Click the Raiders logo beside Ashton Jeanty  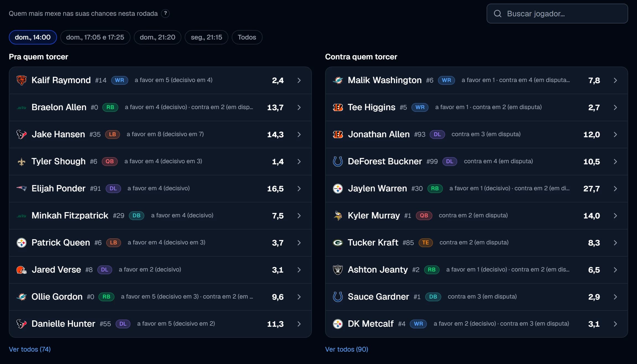(338, 270)
